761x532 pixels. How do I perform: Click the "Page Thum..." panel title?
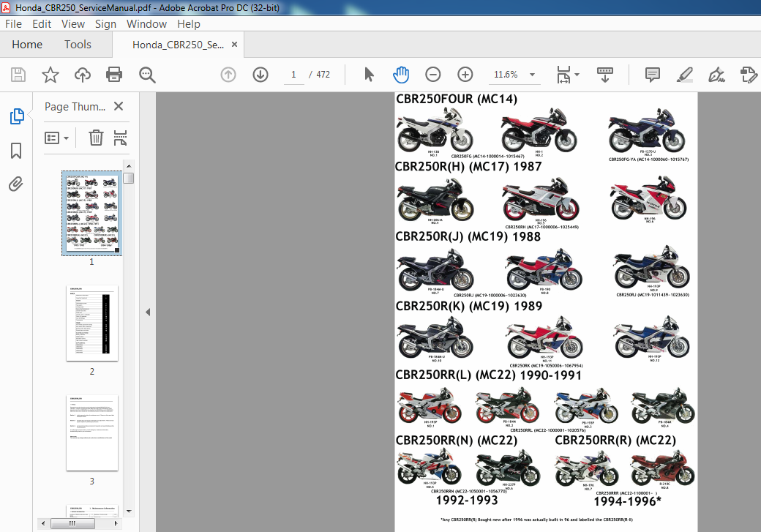pos(75,107)
